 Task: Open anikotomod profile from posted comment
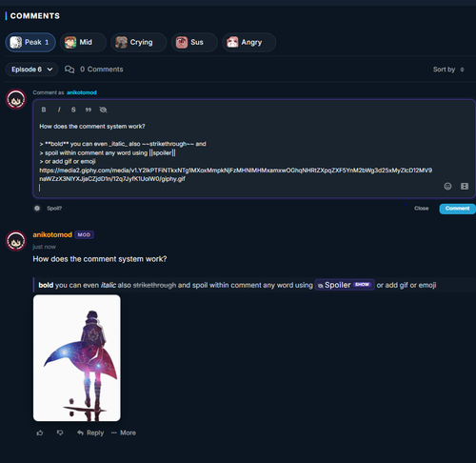[x=52, y=234]
